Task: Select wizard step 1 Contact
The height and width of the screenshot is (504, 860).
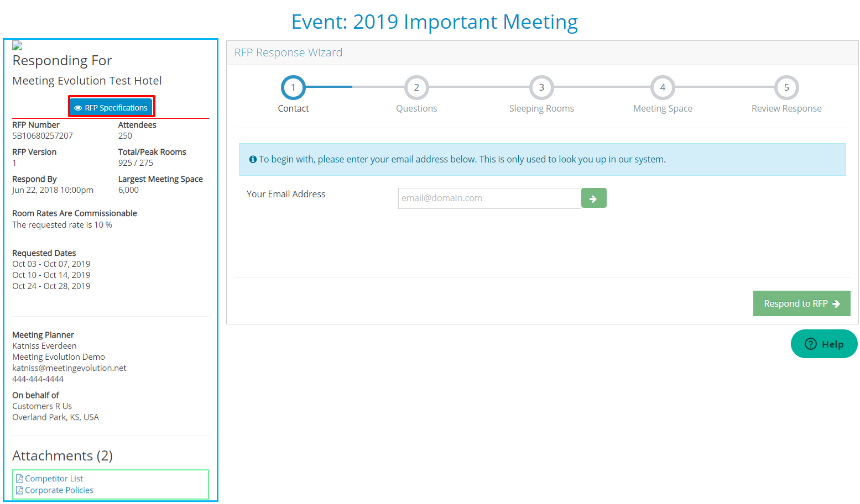Action: (293, 87)
